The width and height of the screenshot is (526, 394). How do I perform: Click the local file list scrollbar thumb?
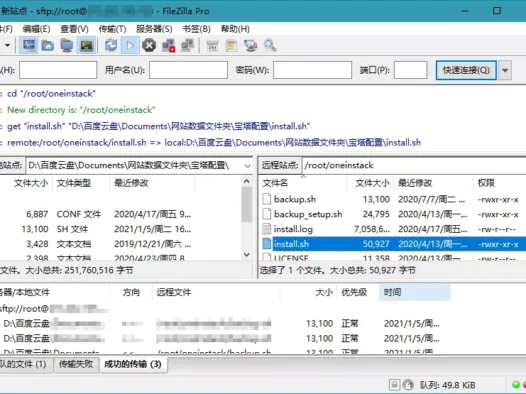(x=247, y=204)
